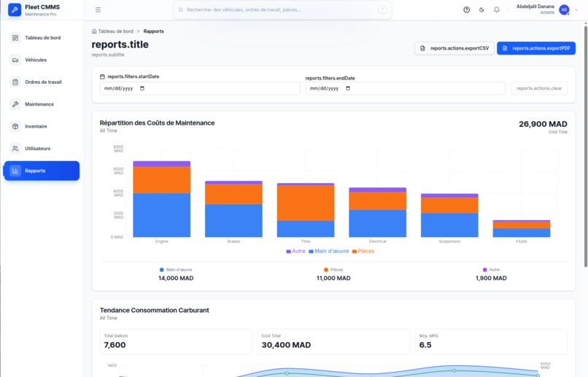Click the Fleet CMMS wrench logo
This screenshot has width=588, height=377.
[15, 9]
